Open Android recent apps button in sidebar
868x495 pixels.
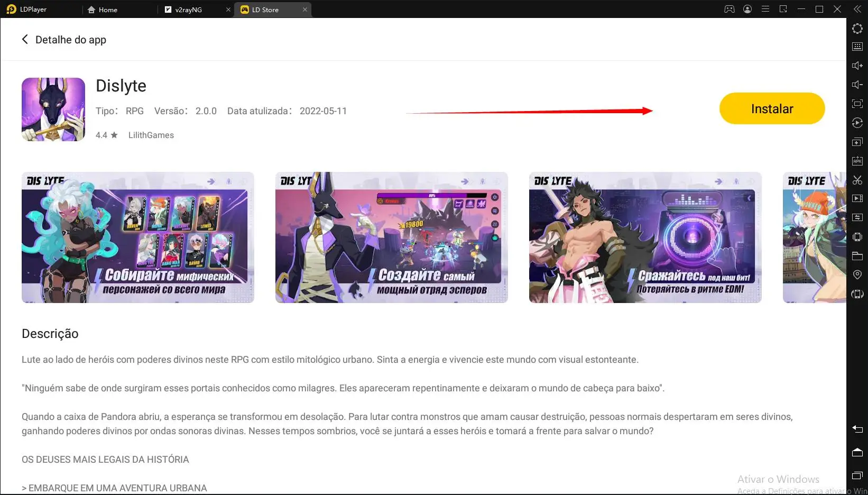point(857,475)
